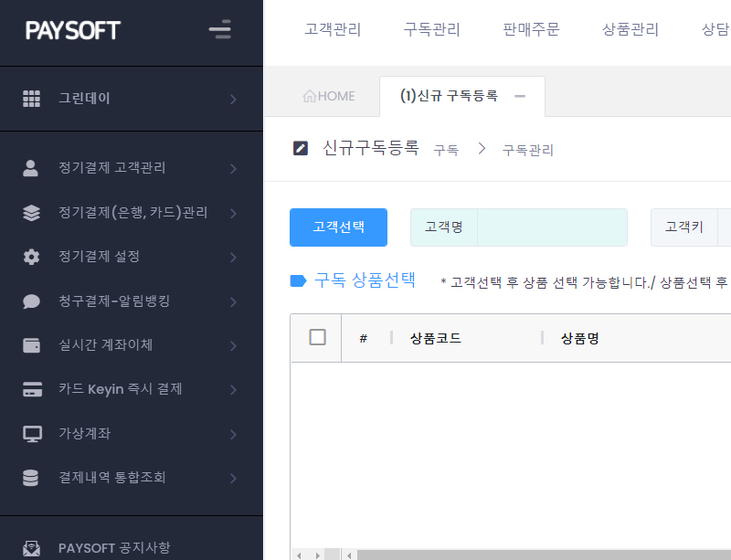
Task: Switch to the HOME tab
Action: coord(329,96)
